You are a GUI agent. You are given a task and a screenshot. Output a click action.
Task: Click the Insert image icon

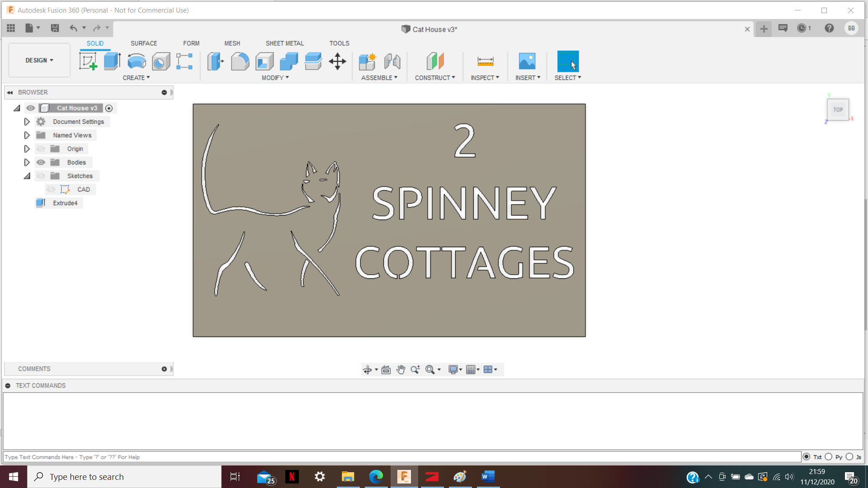(x=527, y=61)
